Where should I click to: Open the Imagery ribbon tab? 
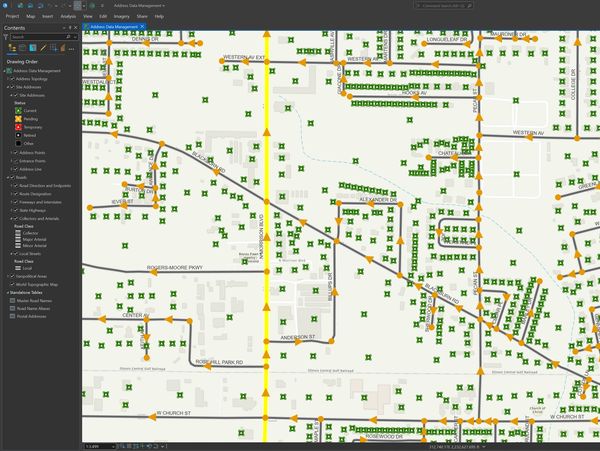tap(119, 17)
